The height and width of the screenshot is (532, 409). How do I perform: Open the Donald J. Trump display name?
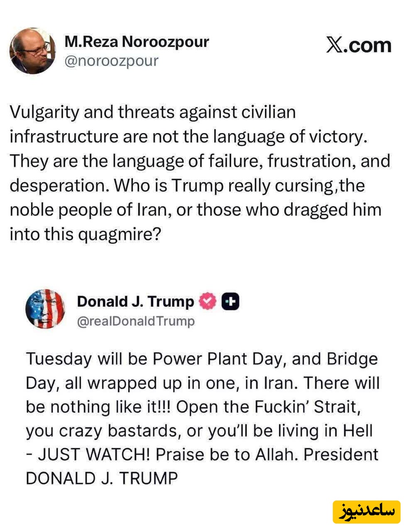(x=136, y=302)
